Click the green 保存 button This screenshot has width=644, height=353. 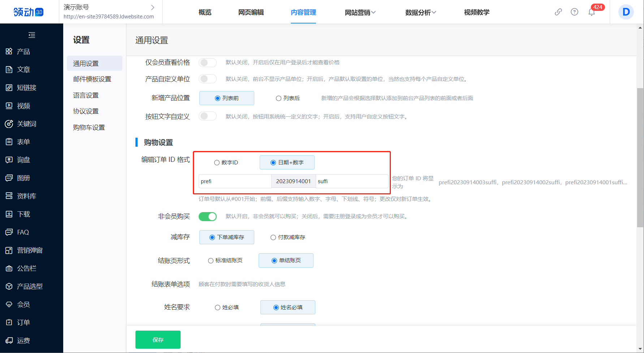(158, 340)
